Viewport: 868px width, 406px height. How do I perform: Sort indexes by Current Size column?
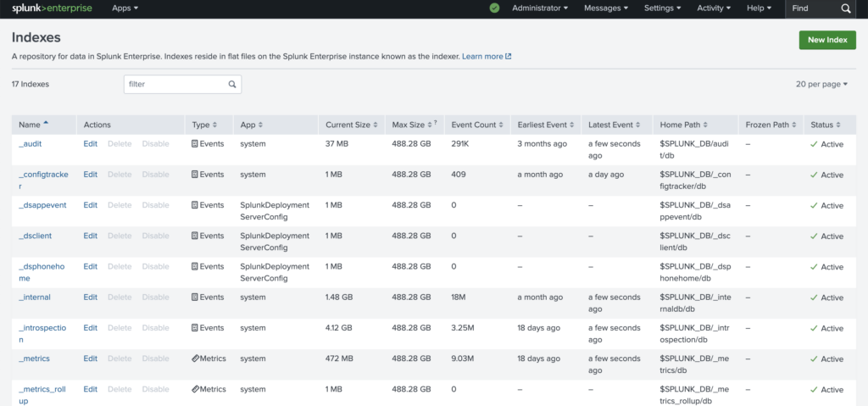point(352,125)
